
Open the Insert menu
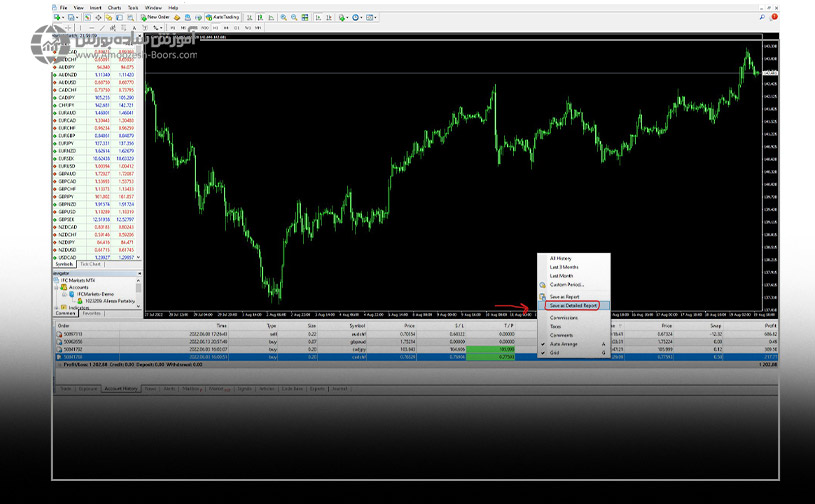pos(94,7)
